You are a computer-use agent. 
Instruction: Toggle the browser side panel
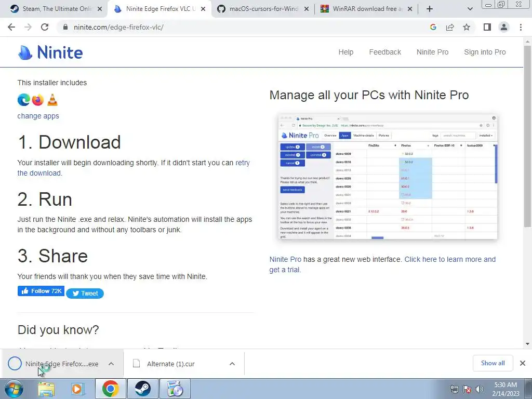tap(487, 27)
